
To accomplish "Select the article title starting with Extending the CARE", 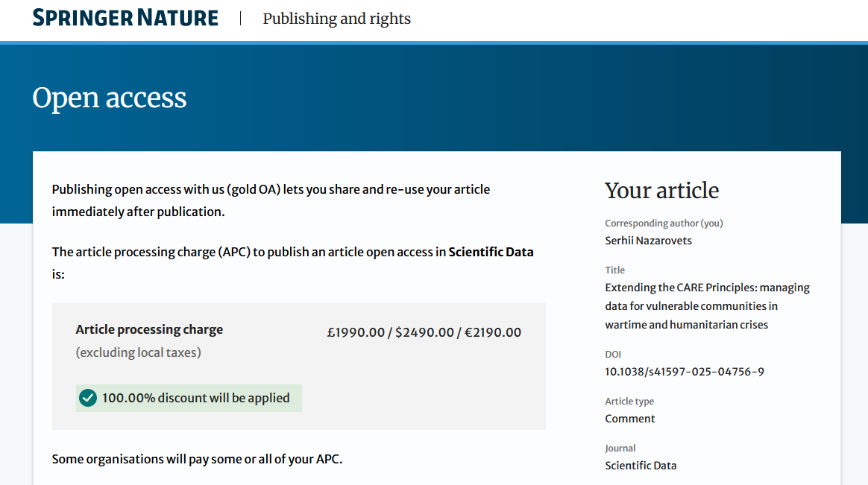I will (x=707, y=305).
